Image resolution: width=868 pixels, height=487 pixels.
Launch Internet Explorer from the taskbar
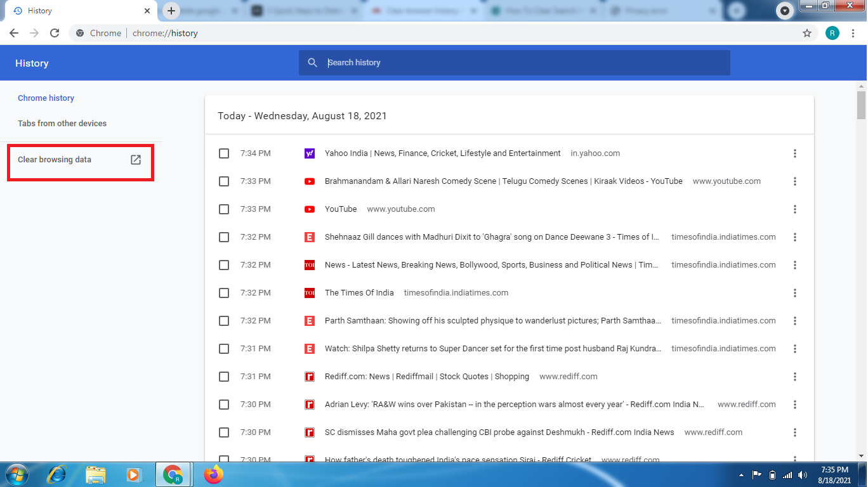point(58,474)
